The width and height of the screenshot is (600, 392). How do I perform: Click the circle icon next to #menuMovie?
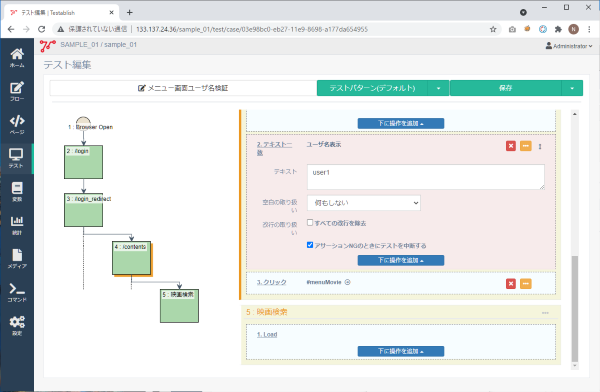click(347, 282)
